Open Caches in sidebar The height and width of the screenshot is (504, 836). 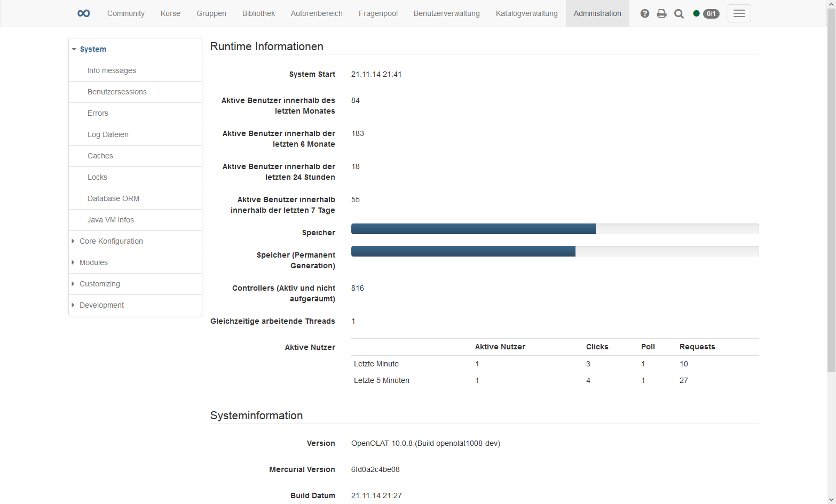point(135,156)
